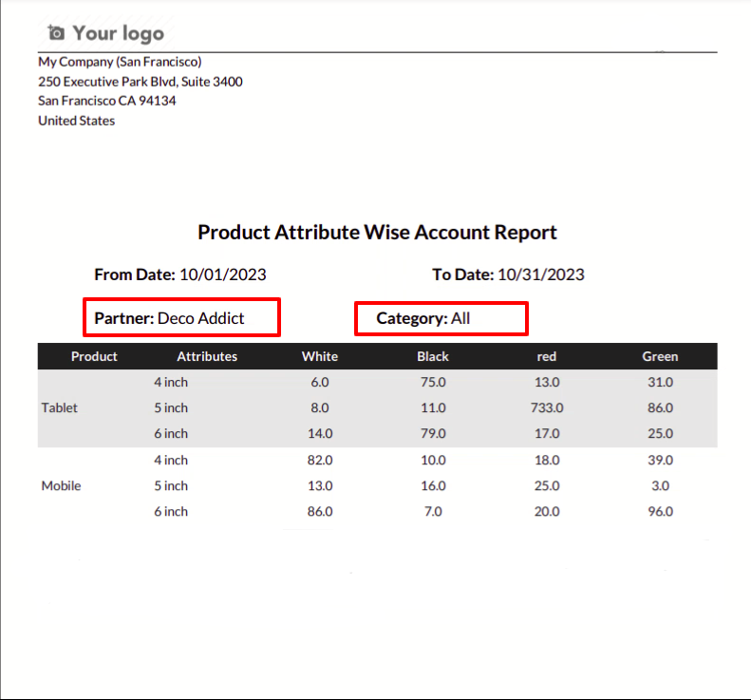Click the Tablet 4 inch attribute cell

tap(171, 383)
